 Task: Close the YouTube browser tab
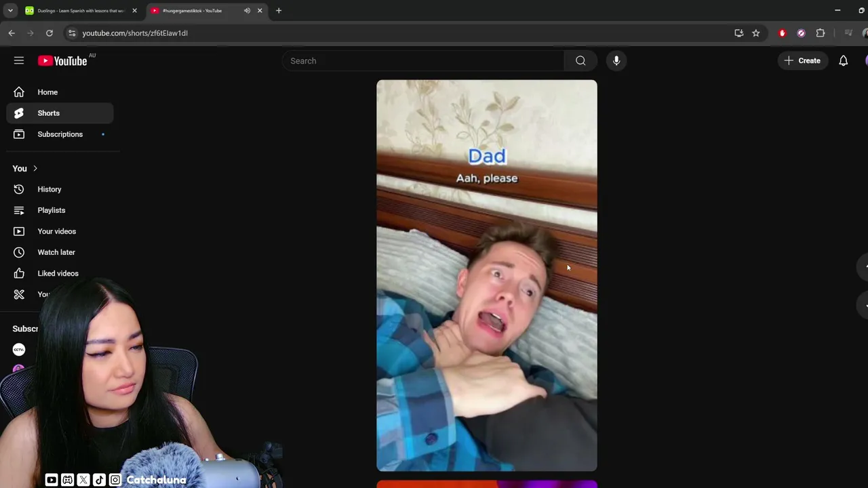[260, 11]
